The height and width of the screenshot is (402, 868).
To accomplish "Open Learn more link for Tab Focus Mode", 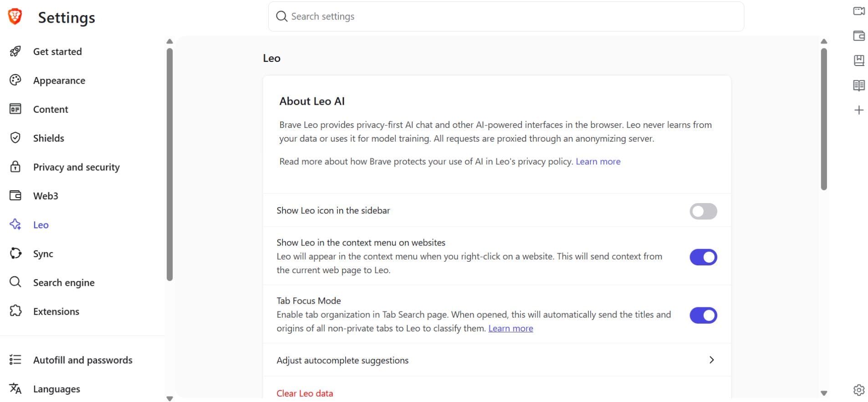I will pos(511,328).
